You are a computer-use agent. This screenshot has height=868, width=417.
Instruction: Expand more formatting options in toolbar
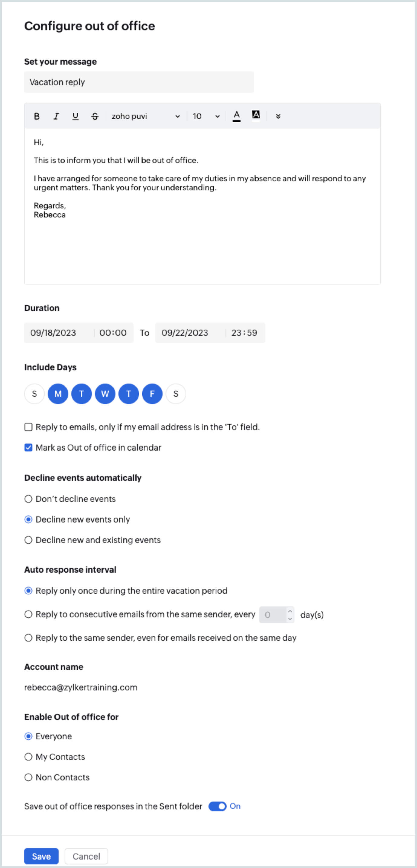278,116
